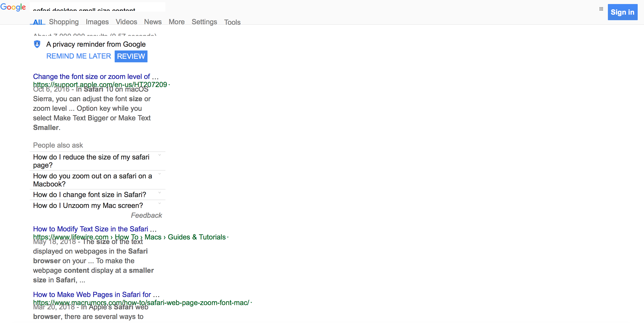Click REMIND ME LATER
This screenshot has height=323, width=644.
click(79, 56)
